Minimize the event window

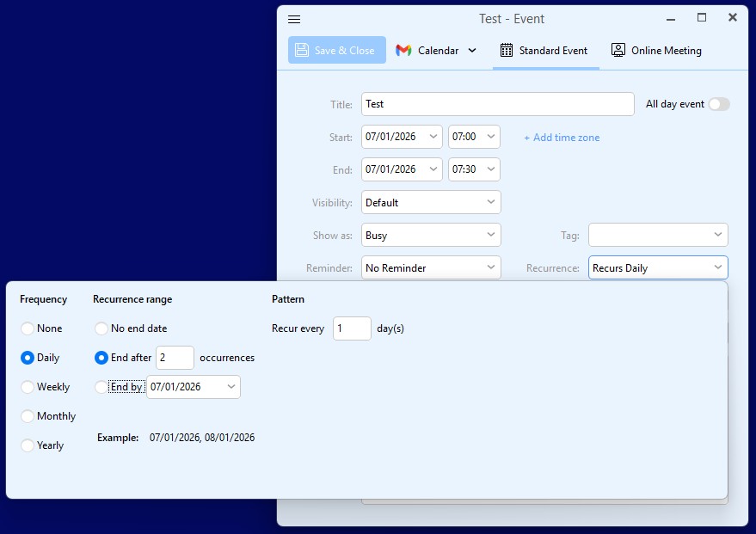[x=671, y=18]
